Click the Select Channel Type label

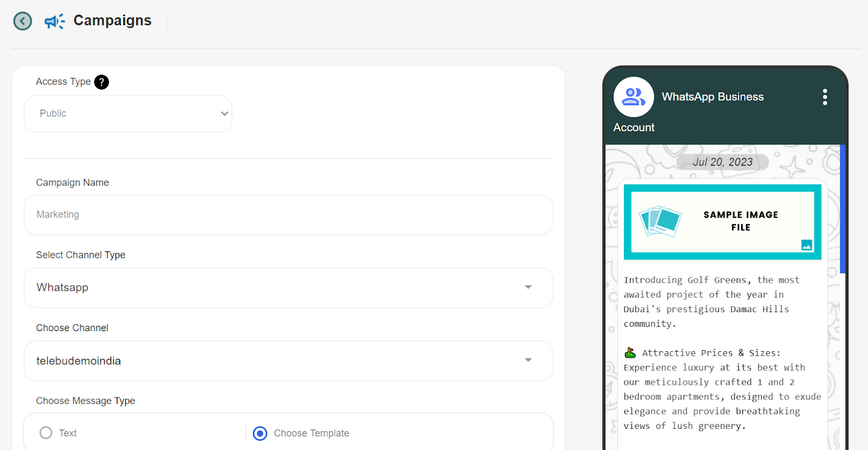81,255
